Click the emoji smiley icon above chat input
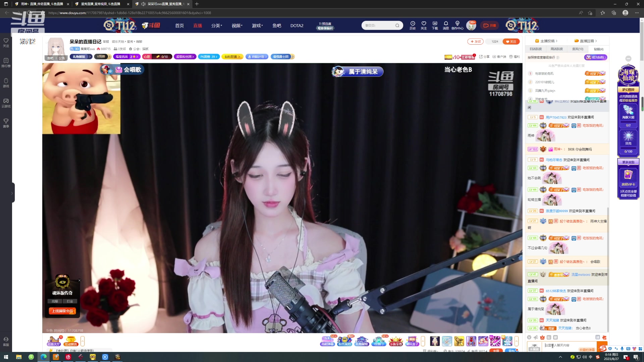644x362 pixels. pyautogui.click(x=529, y=337)
